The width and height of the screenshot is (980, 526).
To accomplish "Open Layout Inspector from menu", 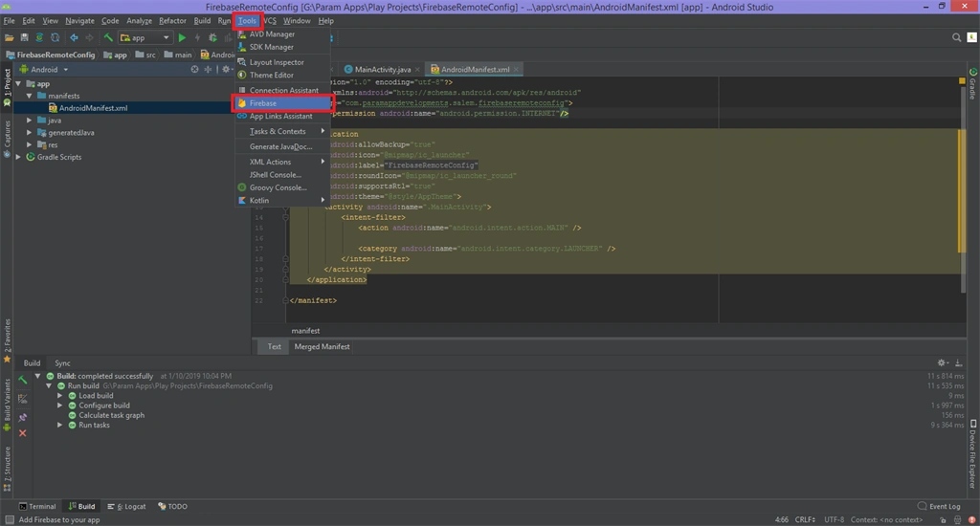I will click(x=283, y=62).
